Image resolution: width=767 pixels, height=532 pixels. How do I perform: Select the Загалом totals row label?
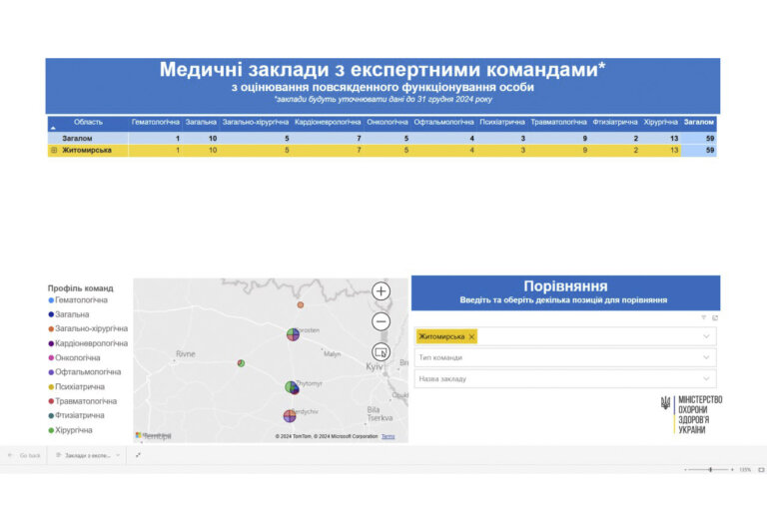point(77,139)
